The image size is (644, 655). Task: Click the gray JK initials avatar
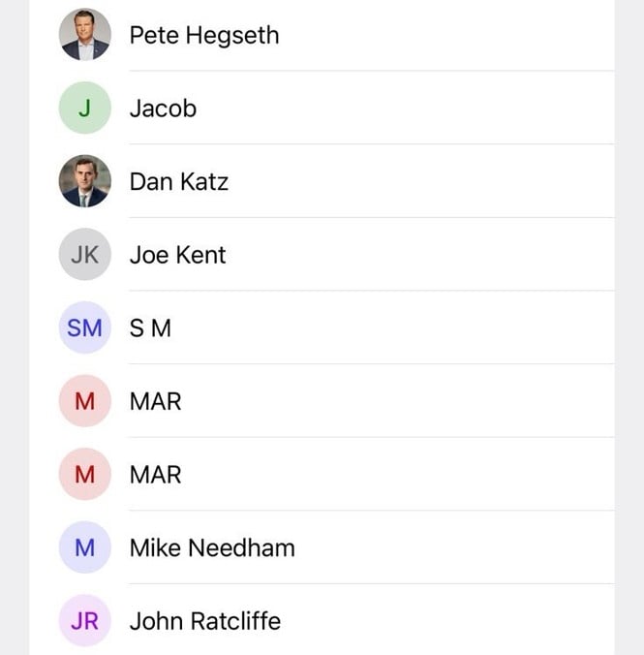tap(85, 255)
